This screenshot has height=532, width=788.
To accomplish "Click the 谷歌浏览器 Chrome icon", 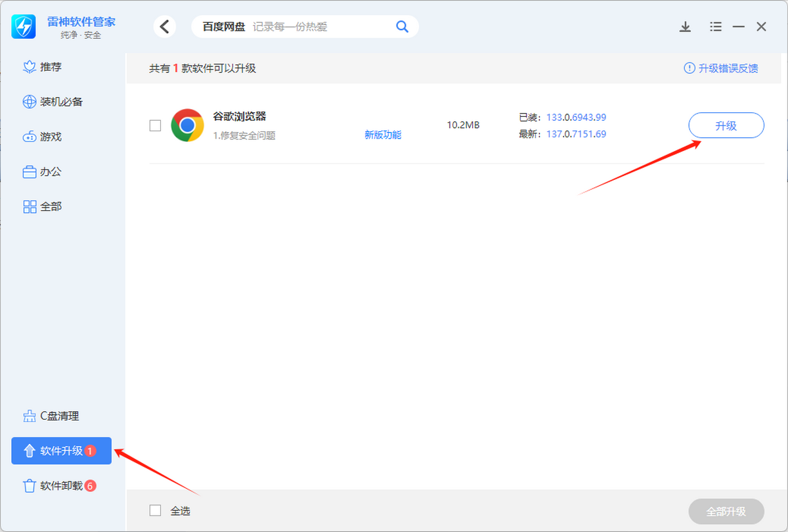I will (187, 125).
